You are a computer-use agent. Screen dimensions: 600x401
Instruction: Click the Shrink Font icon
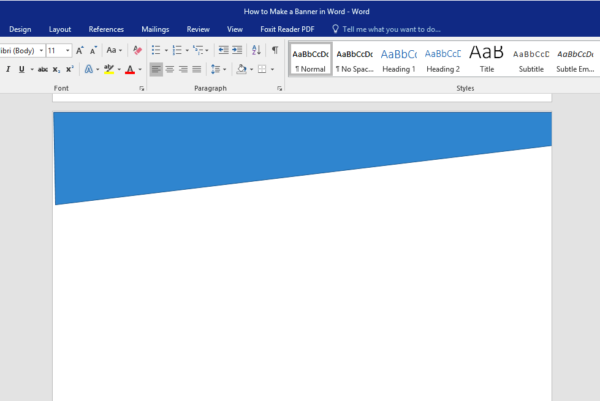click(93, 50)
